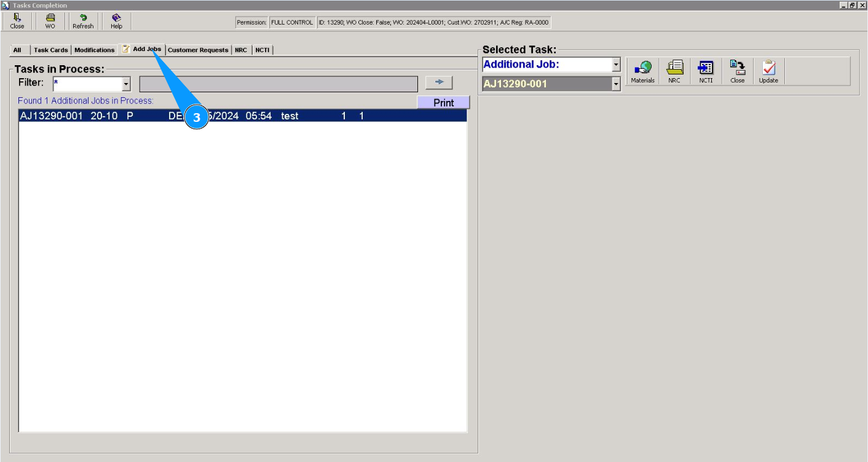The width and height of the screenshot is (868, 462).
Task: Switch to the NCTI tab
Action: pyautogui.click(x=262, y=50)
